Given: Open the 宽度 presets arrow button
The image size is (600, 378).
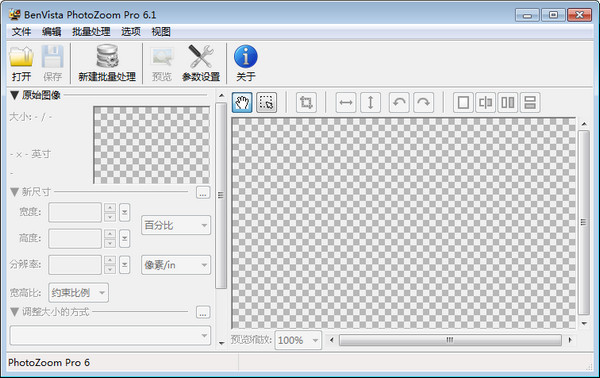Looking at the screenshot, I should [124, 212].
